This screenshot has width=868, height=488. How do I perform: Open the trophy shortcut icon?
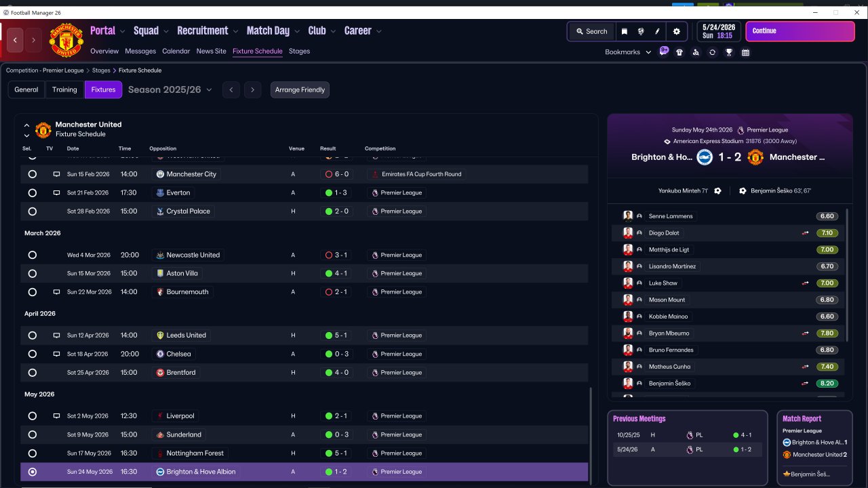(729, 52)
